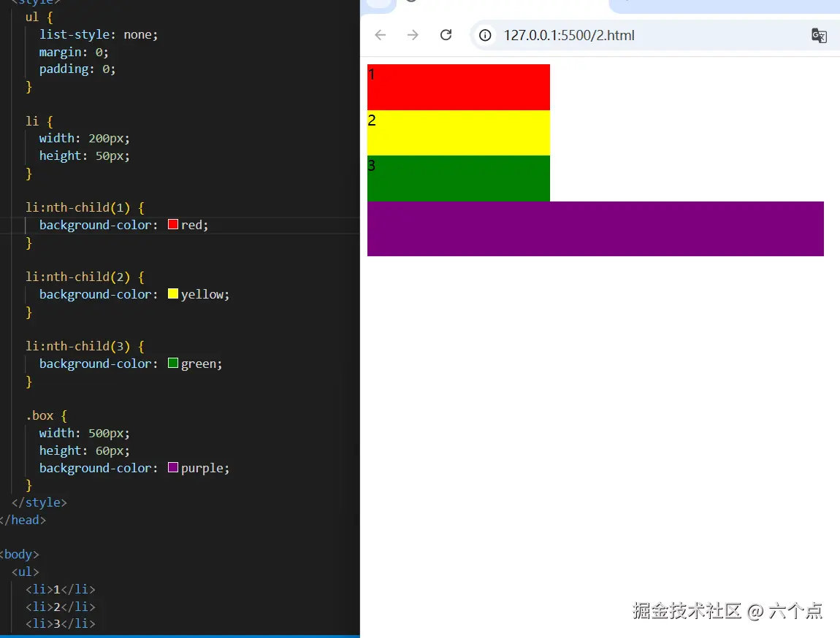Click the yellow box labeled 2
This screenshot has height=638, width=840.
click(x=459, y=133)
